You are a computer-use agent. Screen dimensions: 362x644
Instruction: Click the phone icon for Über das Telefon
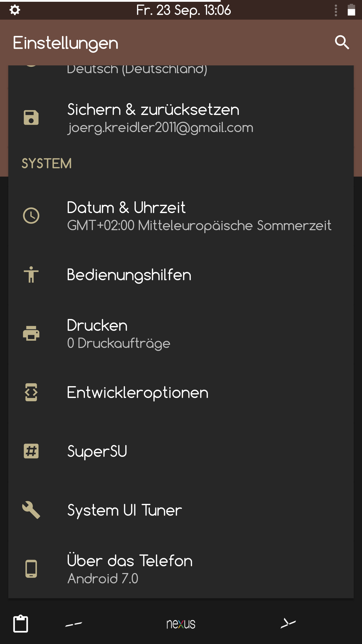pyautogui.click(x=31, y=569)
